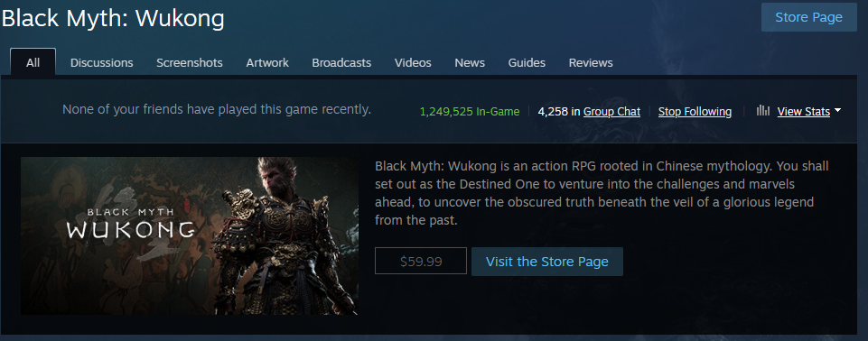This screenshot has height=341, width=868.
Task: Open the Black Myth Wukong banner image
Action: point(190,236)
